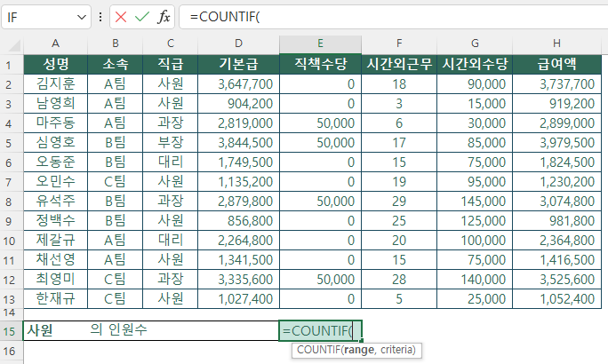This screenshot has height=364, width=608.
Task: Click the 소속 header cell
Action: pyautogui.click(x=116, y=64)
